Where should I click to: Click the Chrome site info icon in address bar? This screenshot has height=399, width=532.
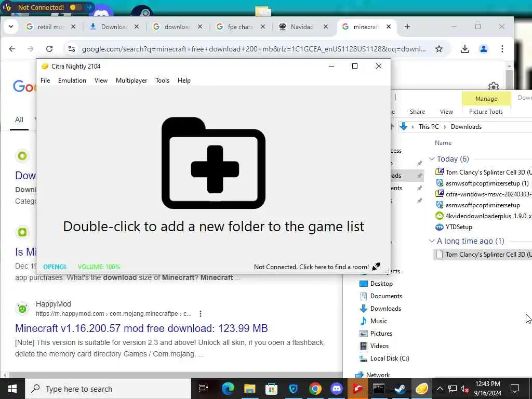point(72,49)
